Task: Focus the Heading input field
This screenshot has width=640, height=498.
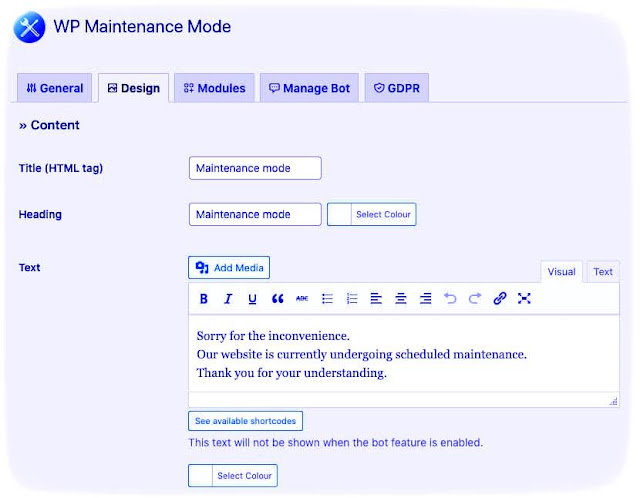Action: (255, 214)
